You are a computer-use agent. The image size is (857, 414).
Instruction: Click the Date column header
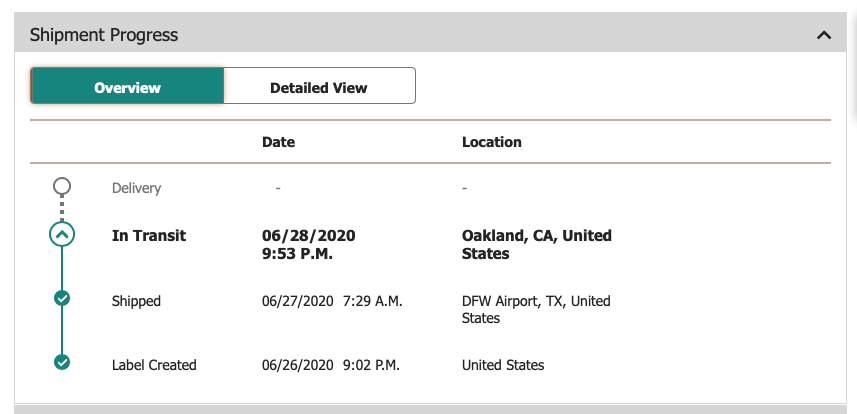(278, 142)
